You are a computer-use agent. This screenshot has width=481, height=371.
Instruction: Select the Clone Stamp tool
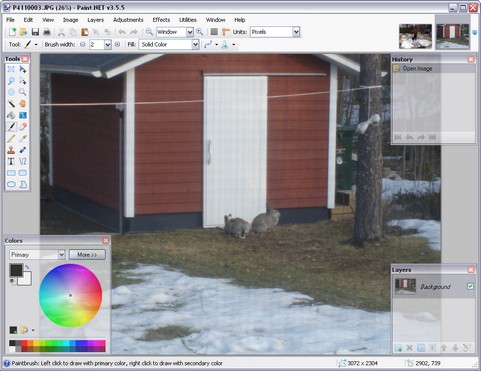click(x=11, y=150)
